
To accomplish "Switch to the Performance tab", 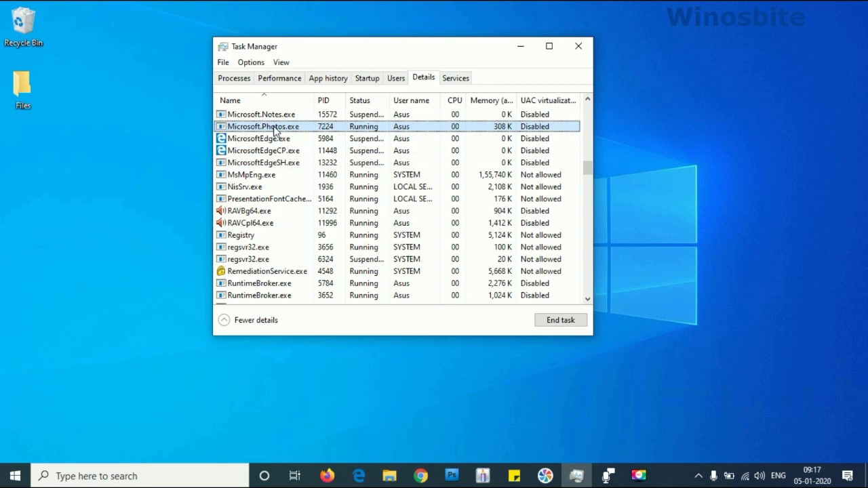I will (279, 79).
